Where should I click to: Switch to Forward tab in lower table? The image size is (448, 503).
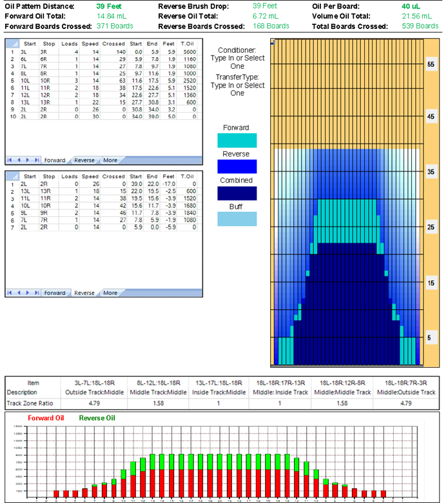tap(54, 293)
